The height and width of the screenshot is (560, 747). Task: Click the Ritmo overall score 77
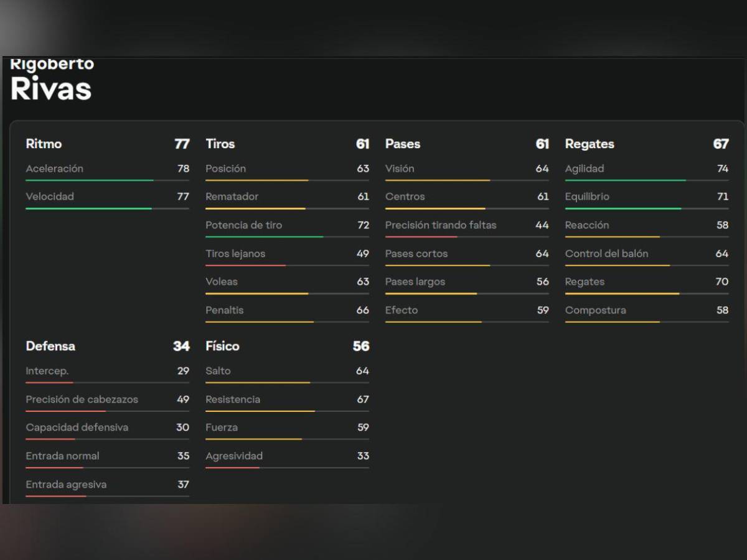pyautogui.click(x=182, y=144)
